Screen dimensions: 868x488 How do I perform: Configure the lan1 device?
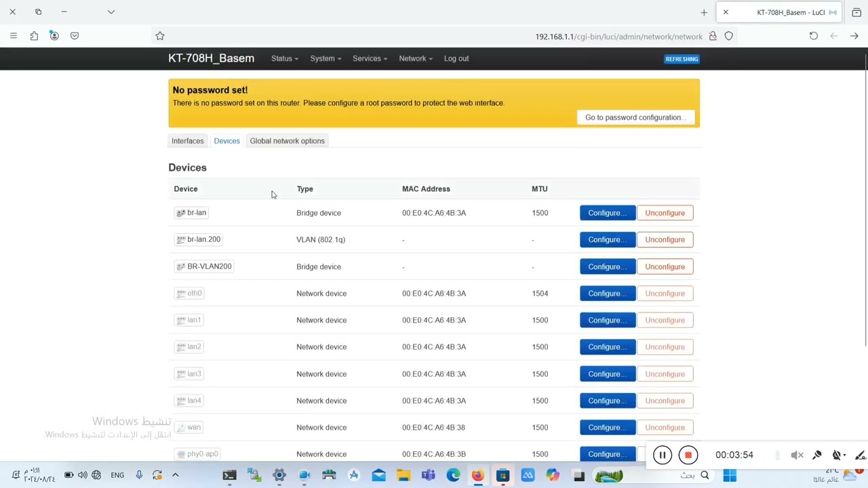[x=608, y=320]
